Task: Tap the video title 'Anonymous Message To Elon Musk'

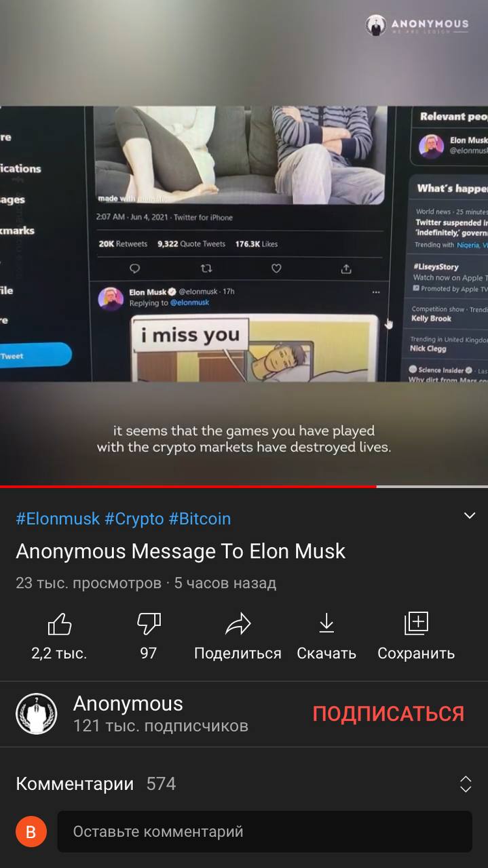Action: (x=181, y=551)
